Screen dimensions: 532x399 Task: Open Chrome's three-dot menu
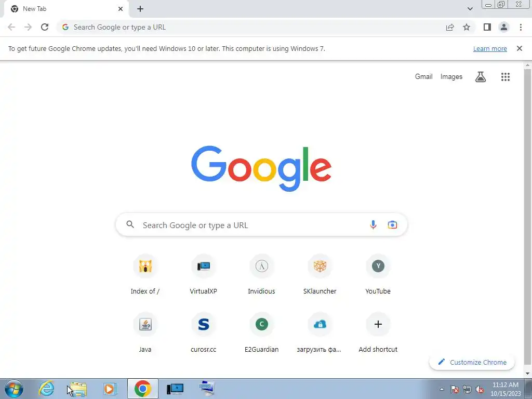521,27
